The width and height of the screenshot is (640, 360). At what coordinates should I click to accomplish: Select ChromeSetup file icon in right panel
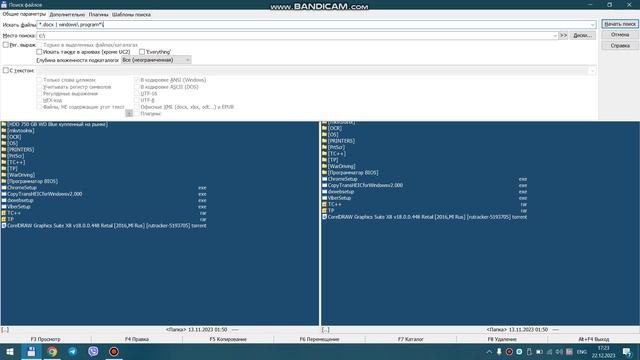click(x=324, y=179)
